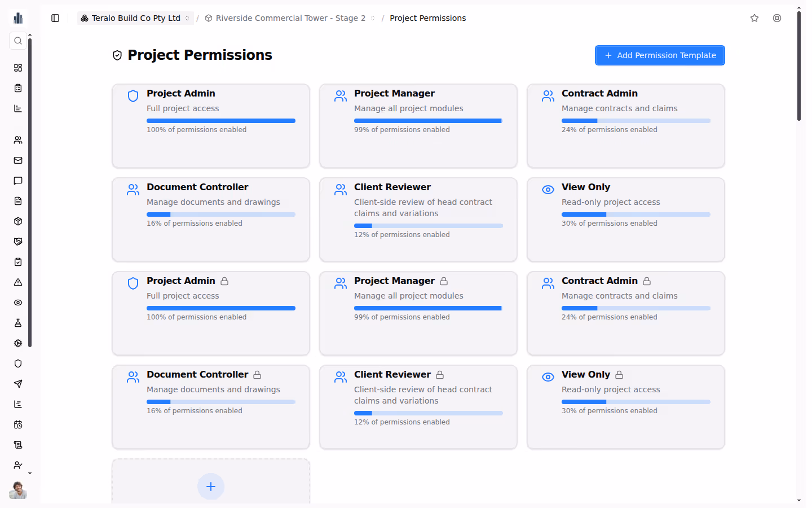The image size is (812, 508).
Task: Click the lock icon beside Client Reviewer
Action: 440,375
